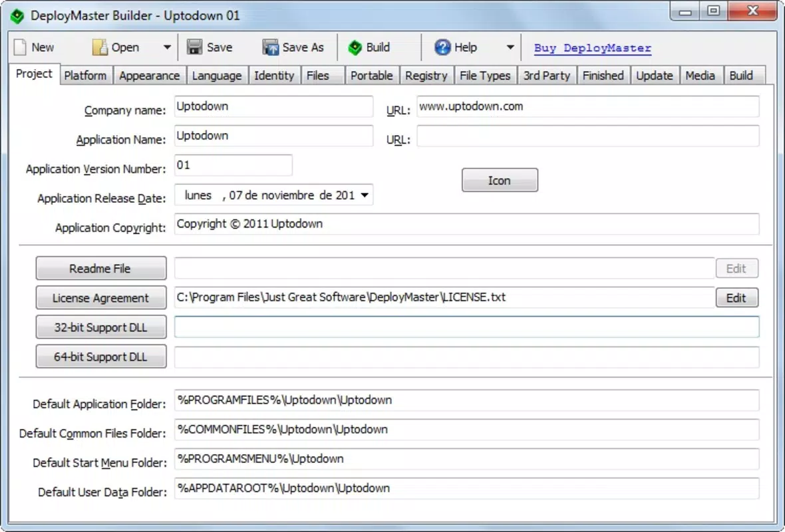785x532 pixels.
Task: Click the DeployMaster title bar logo
Action: [17, 16]
